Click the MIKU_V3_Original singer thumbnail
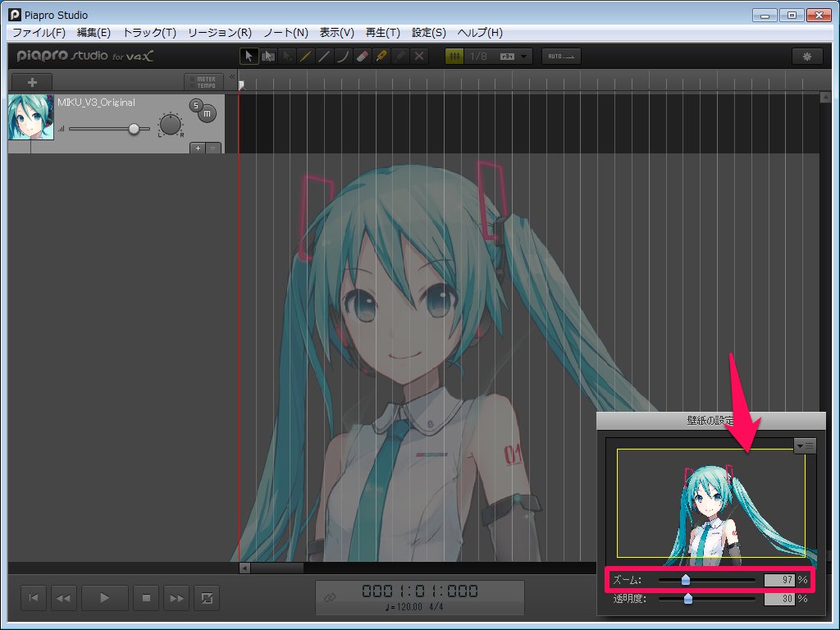The height and width of the screenshot is (630, 840). 30,117
